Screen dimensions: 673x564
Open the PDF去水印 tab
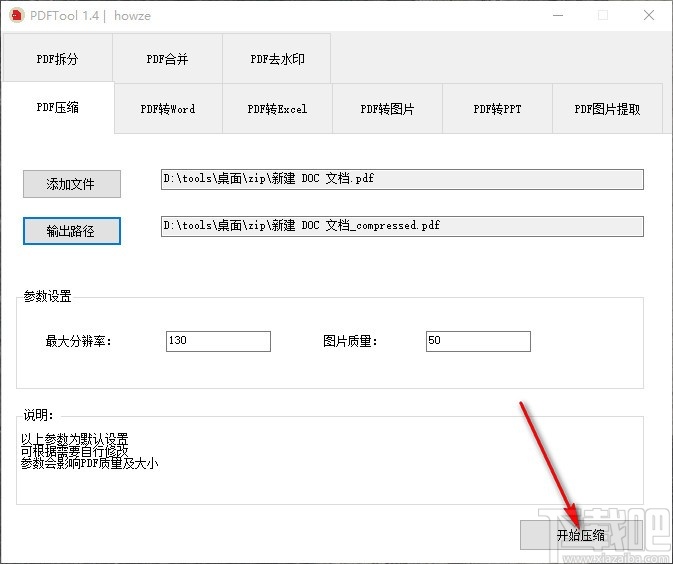pyautogui.click(x=277, y=58)
